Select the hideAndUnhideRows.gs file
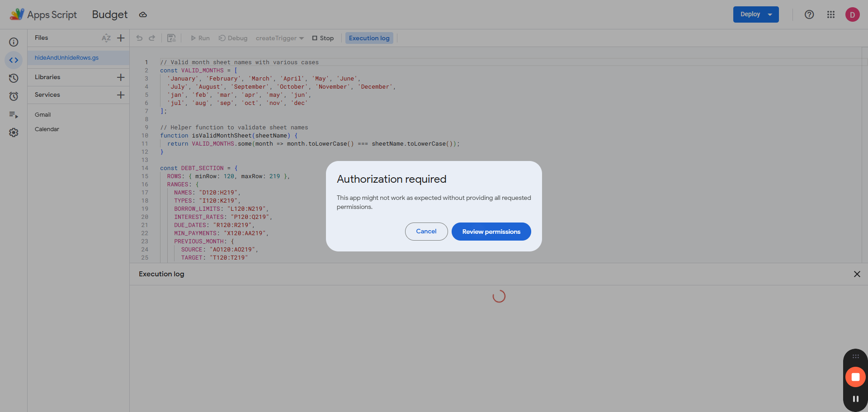This screenshot has height=412, width=868. pos(79,58)
